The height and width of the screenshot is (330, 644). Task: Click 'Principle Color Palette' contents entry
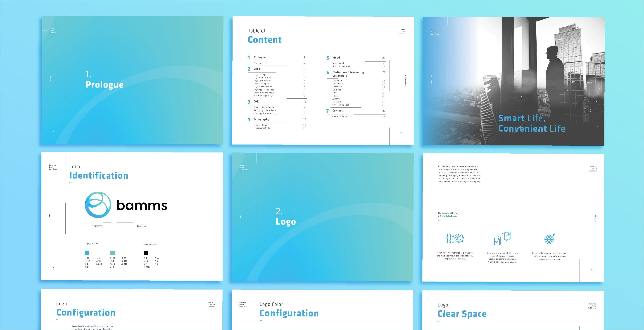[x=264, y=107]
